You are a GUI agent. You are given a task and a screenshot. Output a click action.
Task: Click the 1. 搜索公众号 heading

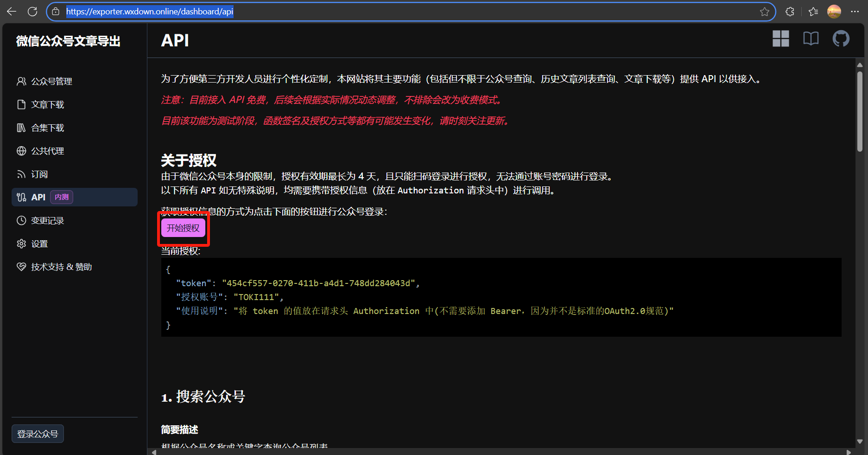point(203,397)
